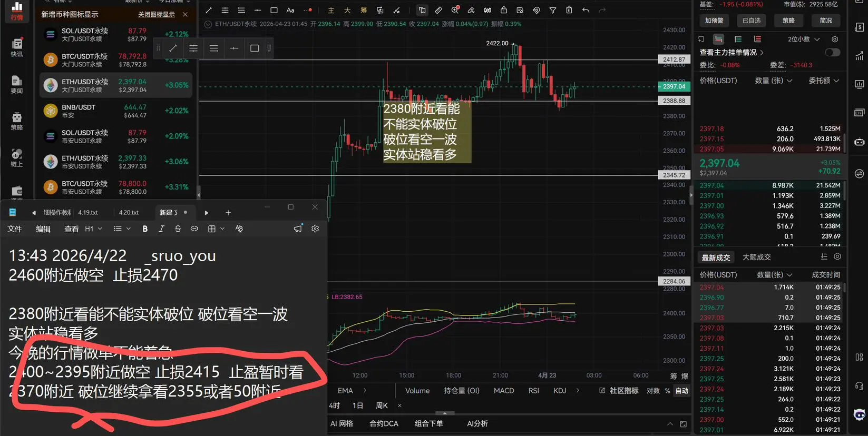868x436 pixels.
Task: Select the rectangle drawing tool
Action: pyautogui.click(x=274, y=10)
